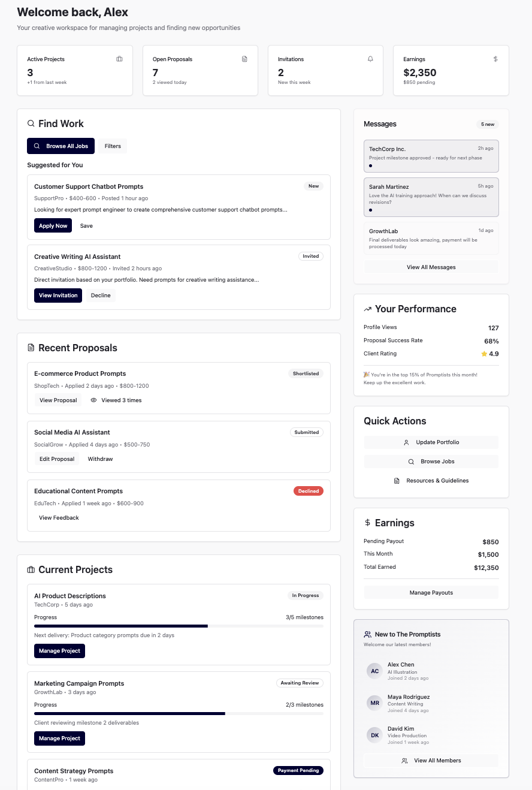
Task: Click the document icon beside Resources & Guidelines
Action: tap(397, 480)
